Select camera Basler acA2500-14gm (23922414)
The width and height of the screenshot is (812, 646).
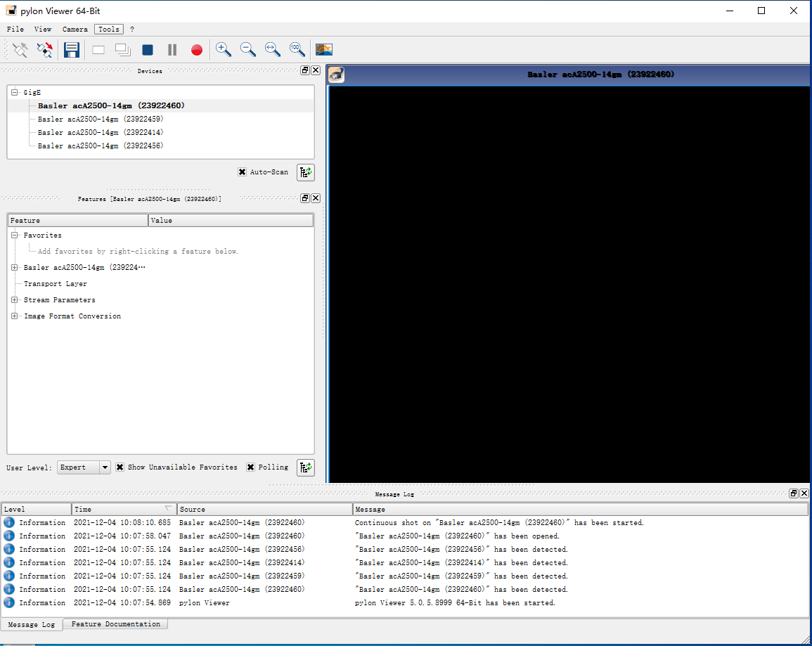pyautogui.click(x=101, y=133)
